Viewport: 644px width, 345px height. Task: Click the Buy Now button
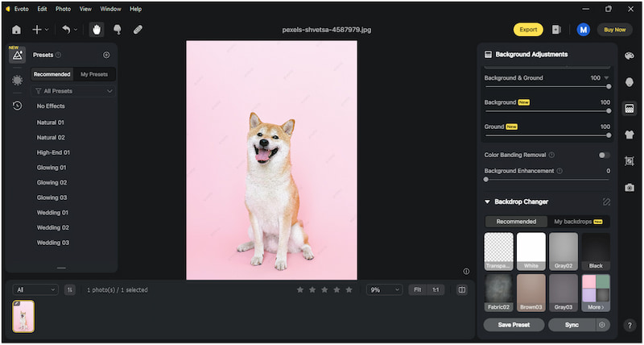pos(615,30)
